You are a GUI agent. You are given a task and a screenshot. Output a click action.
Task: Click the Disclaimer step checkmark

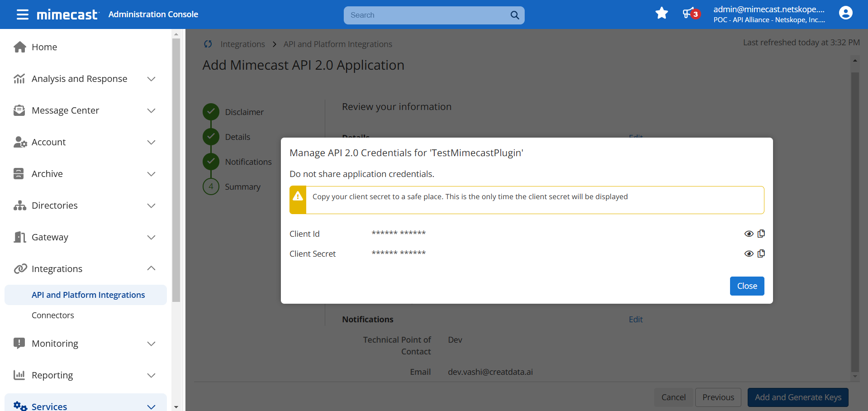coord(211,111)
